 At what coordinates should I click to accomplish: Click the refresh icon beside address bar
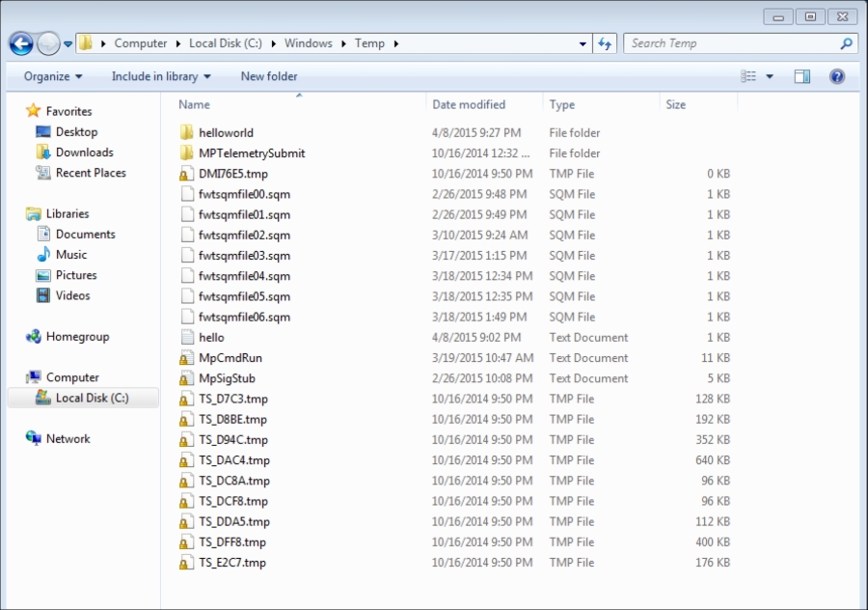(x=605, y=43)
